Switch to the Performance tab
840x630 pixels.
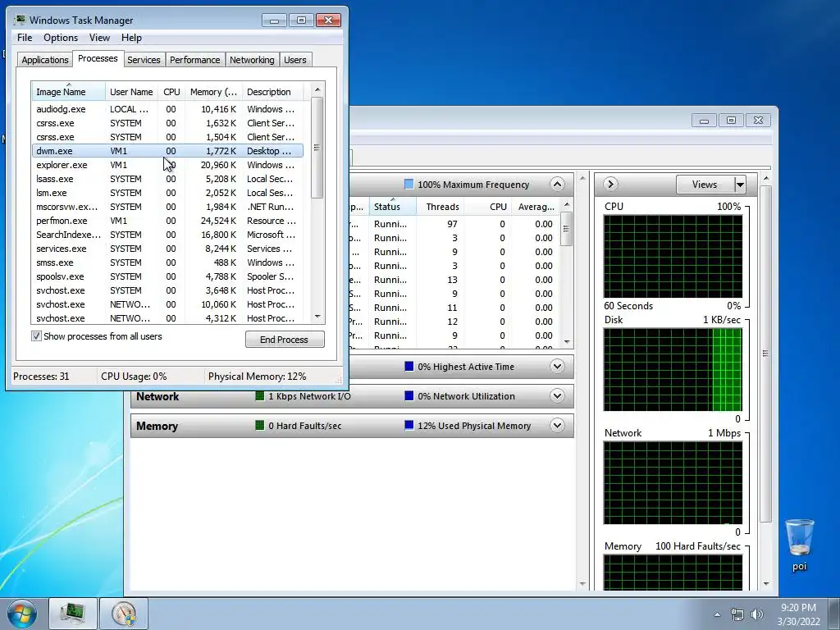pyautogui.click(x=195, y=59)
